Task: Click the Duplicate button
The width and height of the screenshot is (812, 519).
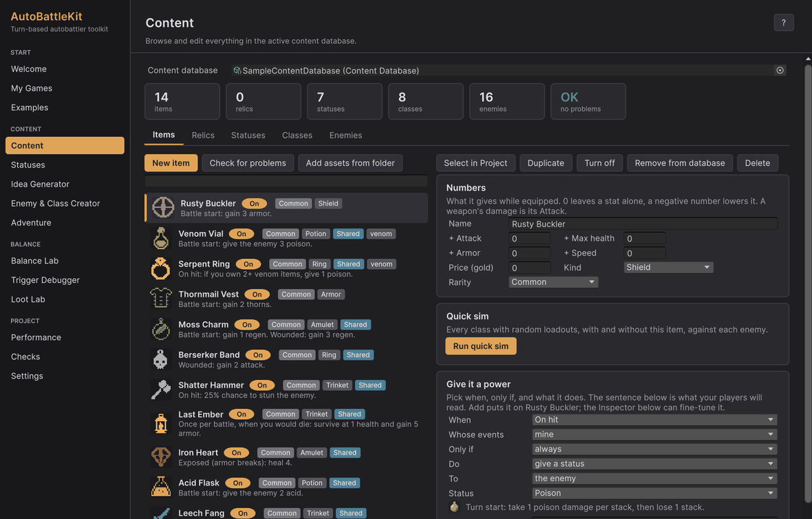Action: (546, 162)
